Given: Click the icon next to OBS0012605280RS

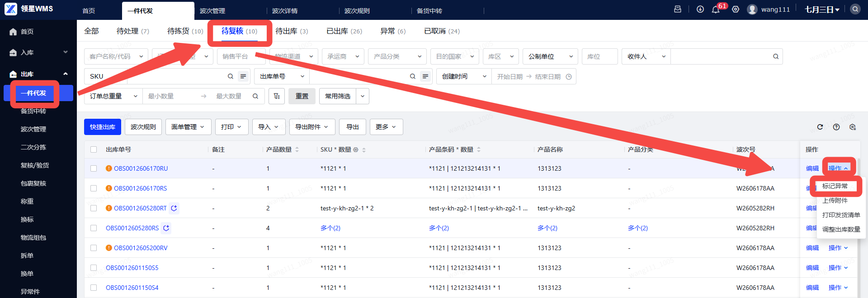Looking at the screenshot, I should (x=166, y=228).
